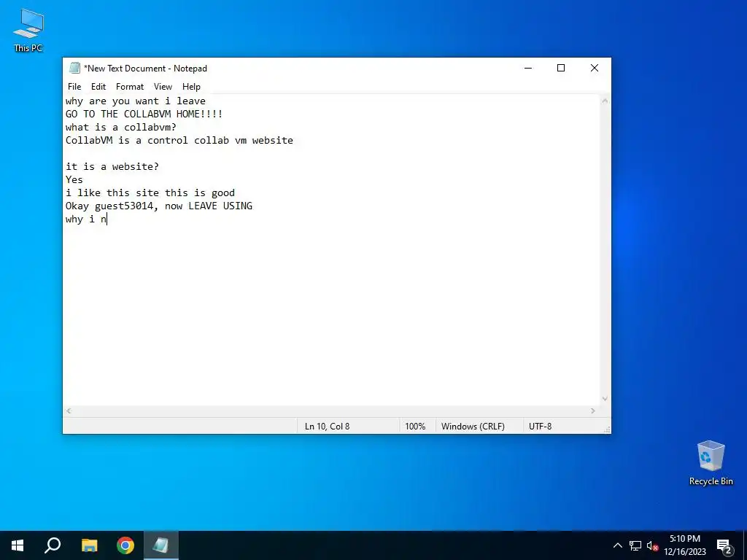Click the Windows (CRLF) status entry

pos(473,426)
